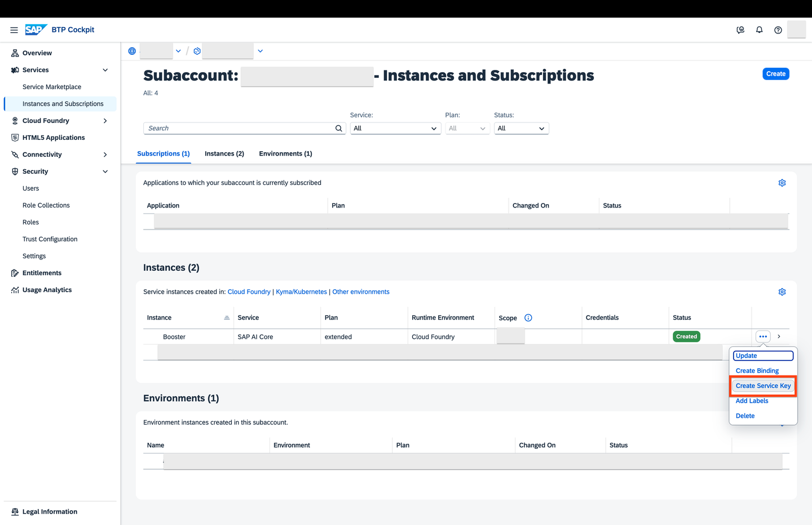Select Create Service Key in the actions menu
The height and width of the screenshot is (525, 812).
tap(764, 386)
